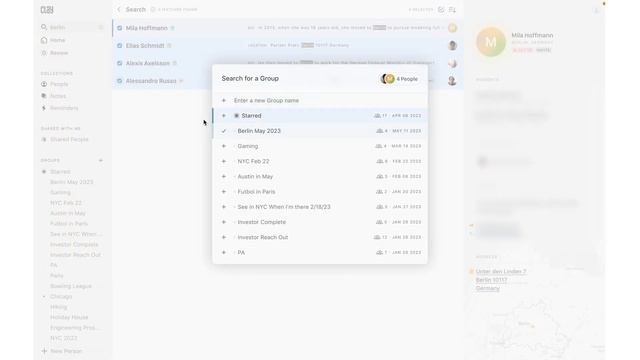This screenshot has height=360, width=640.
Task: Add selection to Investor Reach Out
Action: click(224, 237)
